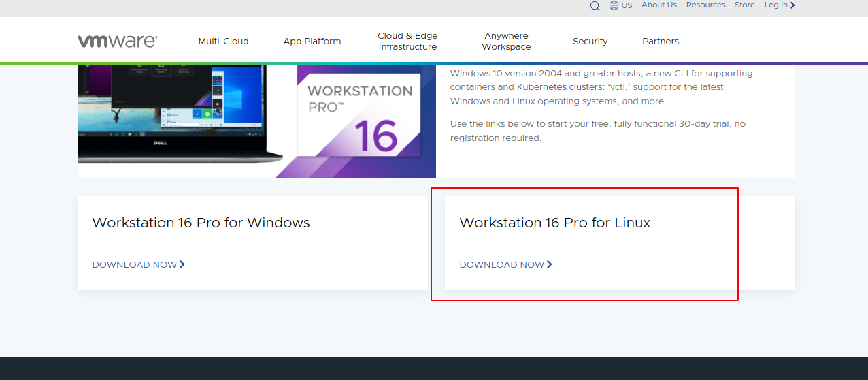Click the Log in link

pyautogui.click(x=780, y=5)
